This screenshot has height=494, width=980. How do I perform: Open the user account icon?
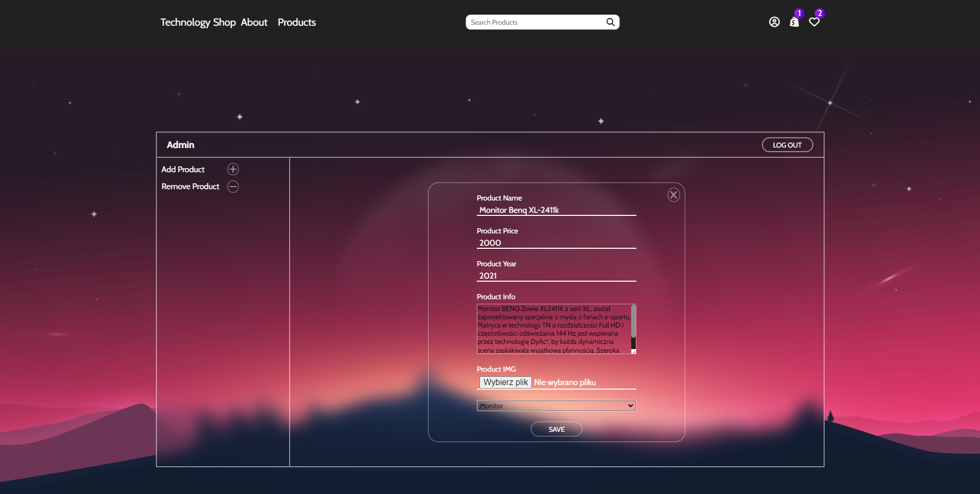(774, 22)
